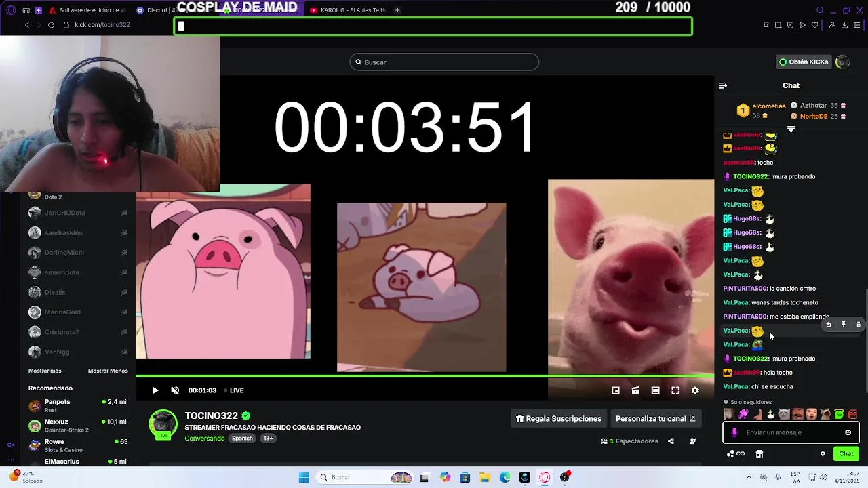Jump to LIVE in the player
Screen dimensions: 868x488
[234, 390]
